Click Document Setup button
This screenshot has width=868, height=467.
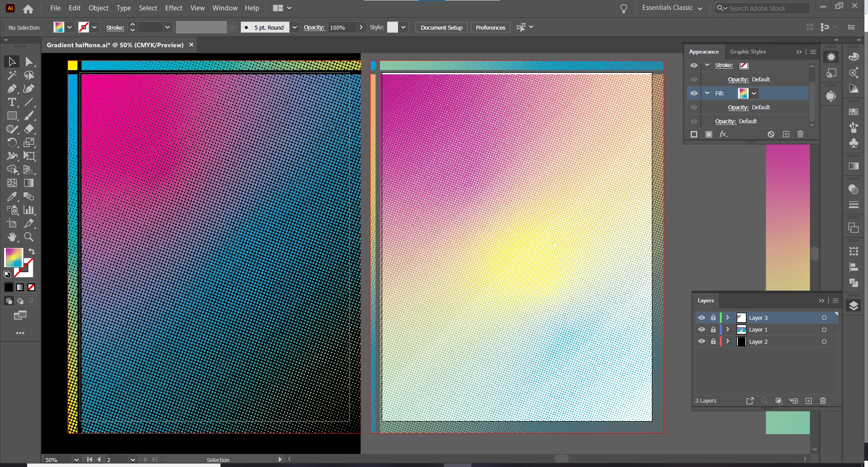click(441, 27)
